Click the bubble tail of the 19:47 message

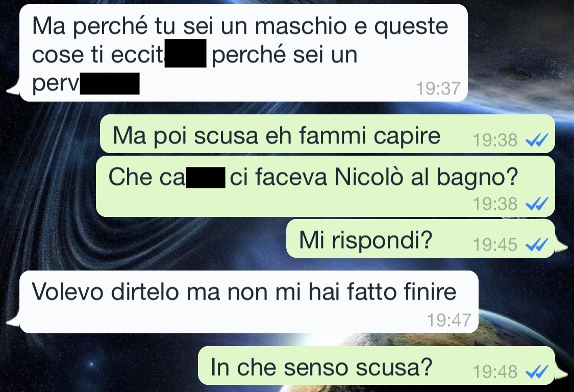(14, 321)
